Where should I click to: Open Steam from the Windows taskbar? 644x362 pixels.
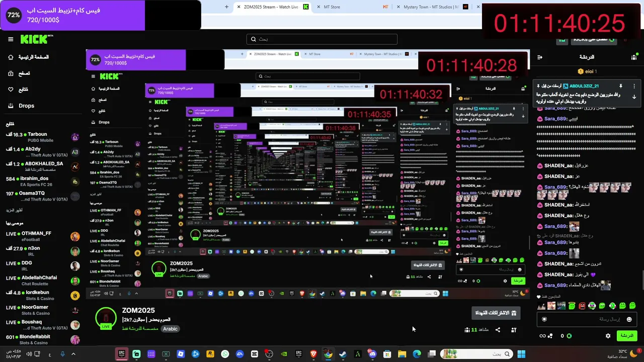click(343, 354)
